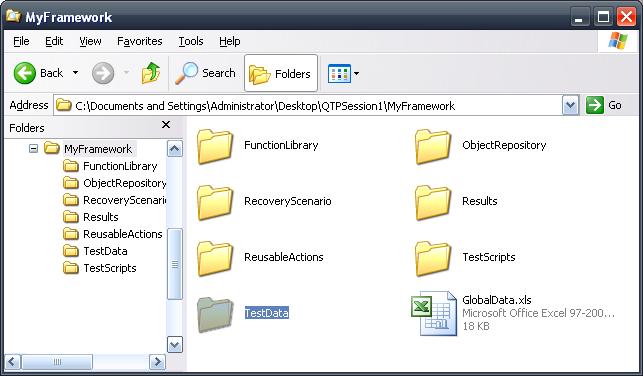Go up one folder level icon
Image resolution: width=643 pixels, height=376 pixels.
(151, 73)
